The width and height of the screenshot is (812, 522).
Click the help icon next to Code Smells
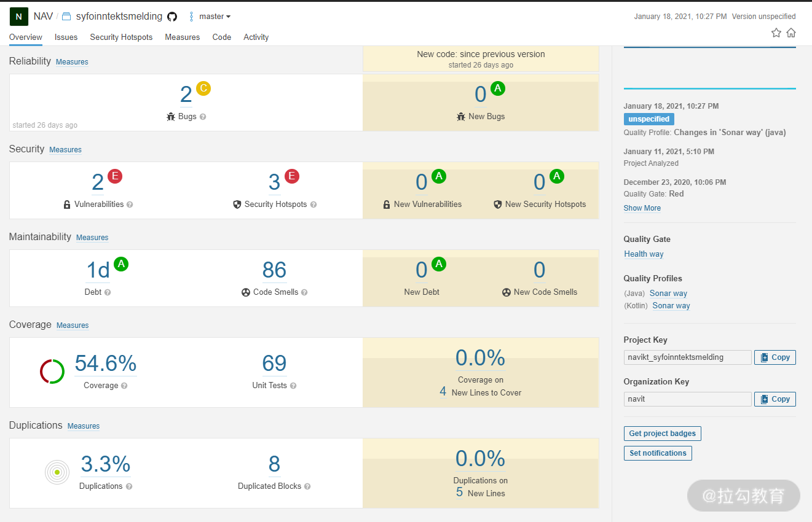pos(304,292)
